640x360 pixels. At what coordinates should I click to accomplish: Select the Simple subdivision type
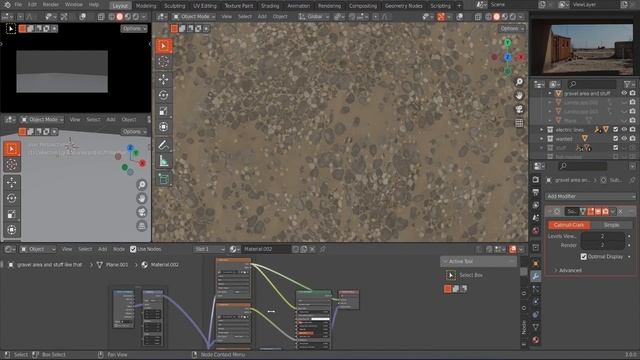coord(611,225)
